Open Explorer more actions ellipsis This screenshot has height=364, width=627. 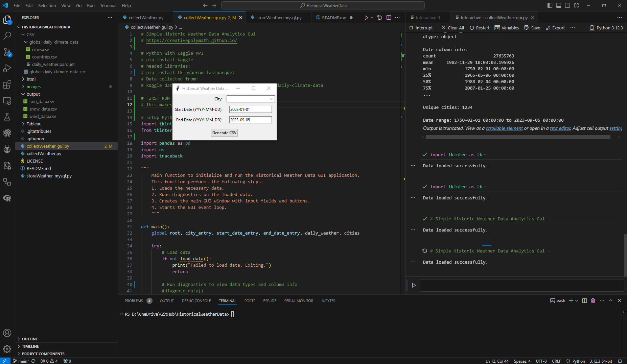(110, 18)
